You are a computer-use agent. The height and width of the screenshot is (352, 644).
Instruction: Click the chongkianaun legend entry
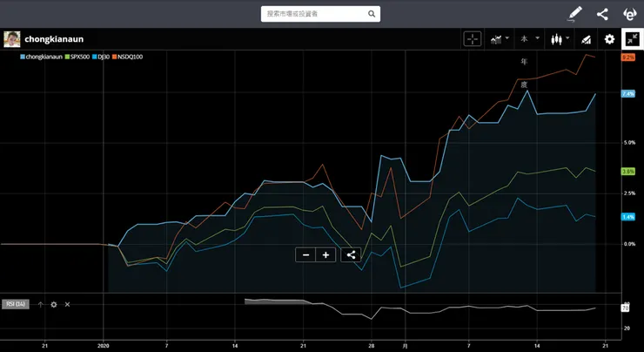tap(41, 57)
